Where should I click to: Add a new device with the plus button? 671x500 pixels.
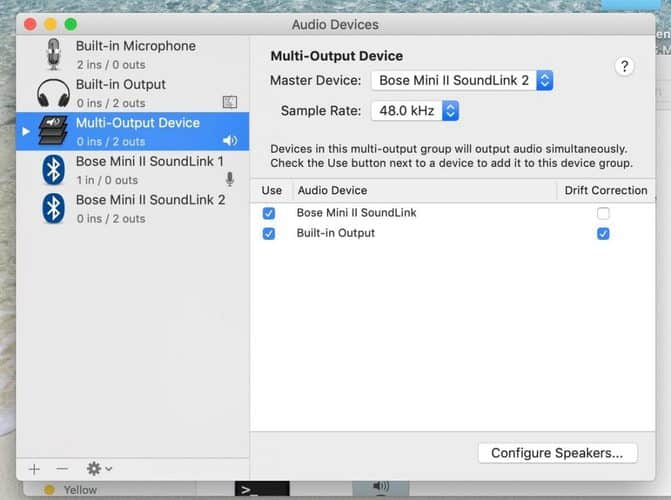tap(34, 469)
